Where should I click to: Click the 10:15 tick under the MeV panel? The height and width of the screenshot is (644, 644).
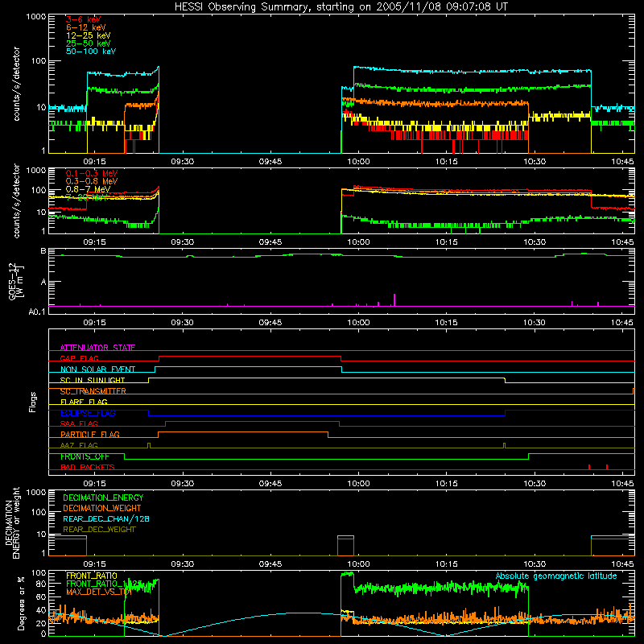click(447, 242)
